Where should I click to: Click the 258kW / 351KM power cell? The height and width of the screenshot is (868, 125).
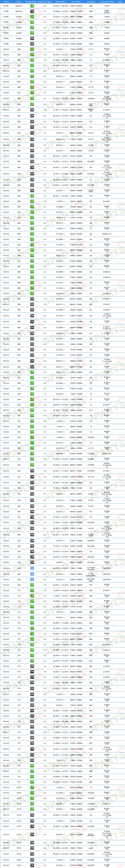click(76, 104)
